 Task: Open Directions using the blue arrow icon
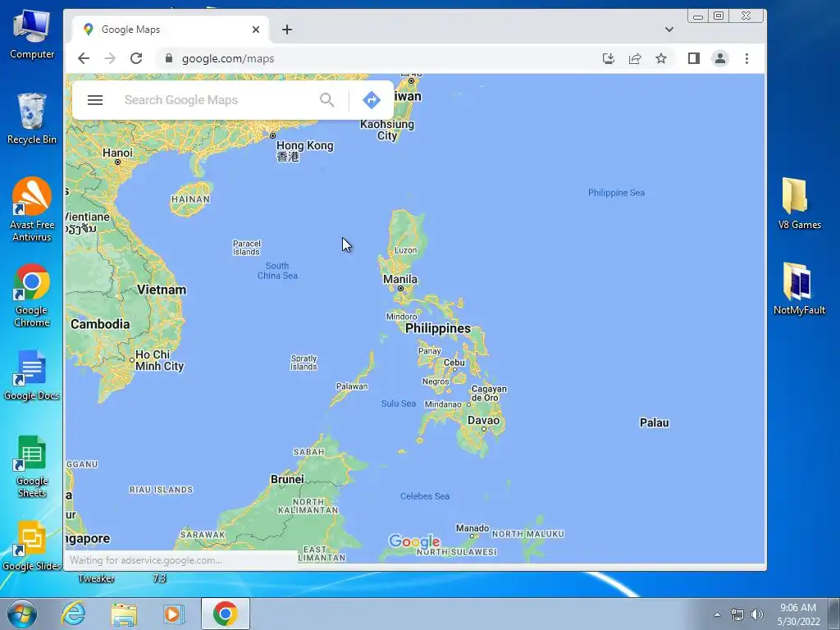click(372, 100)
